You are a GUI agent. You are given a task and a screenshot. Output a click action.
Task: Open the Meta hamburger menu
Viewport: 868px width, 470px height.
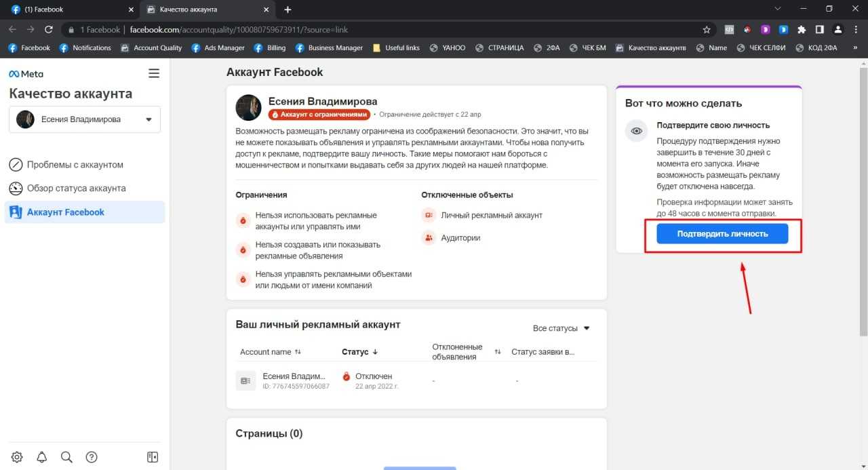[154, 73]
